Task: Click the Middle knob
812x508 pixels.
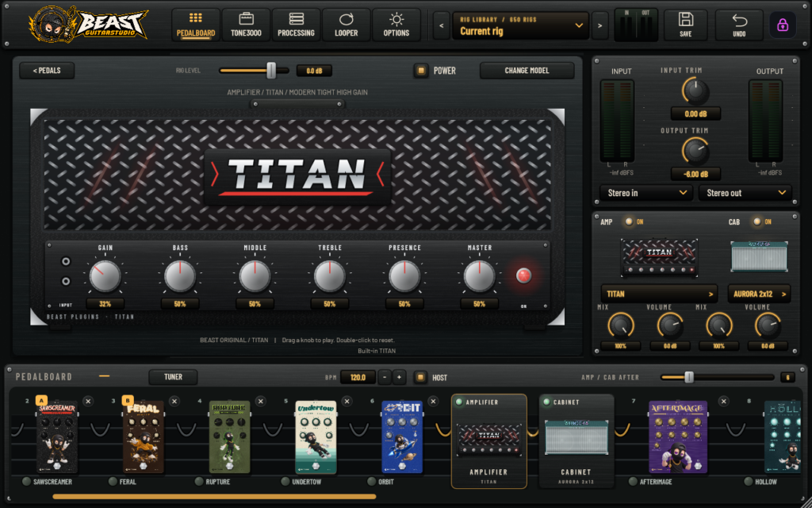Action: pos(255,275)
